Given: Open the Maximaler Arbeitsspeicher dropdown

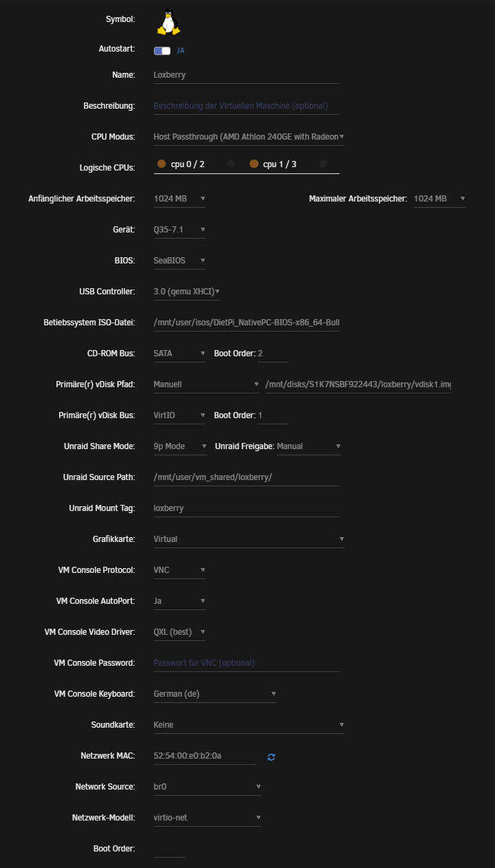Looking at the screenshot, I should (x=439, y=199).
